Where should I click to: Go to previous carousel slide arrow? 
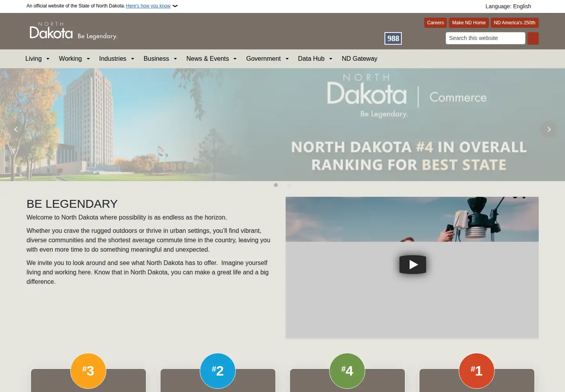(x=16, y=129)
